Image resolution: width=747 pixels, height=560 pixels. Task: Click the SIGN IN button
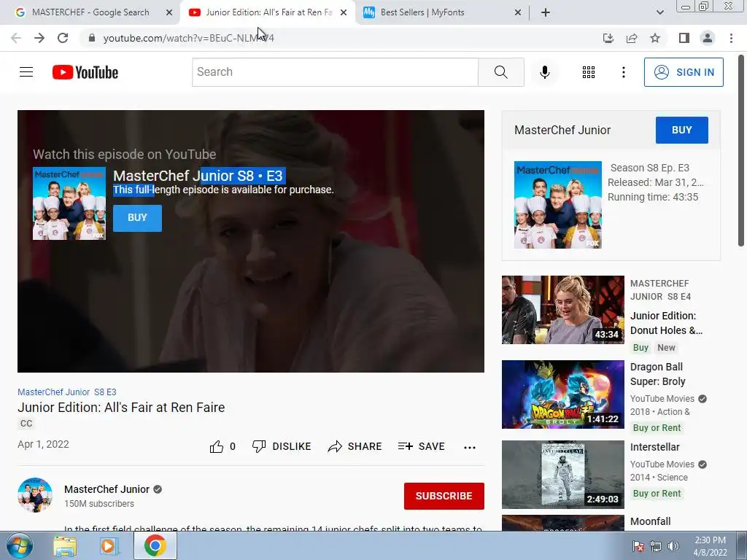[x=684, y=72]
